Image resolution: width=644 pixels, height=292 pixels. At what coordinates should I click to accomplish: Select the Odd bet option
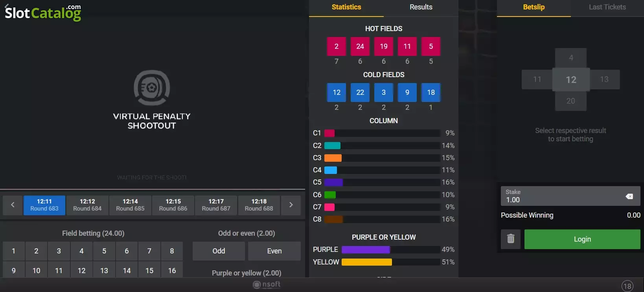point(219,251)
